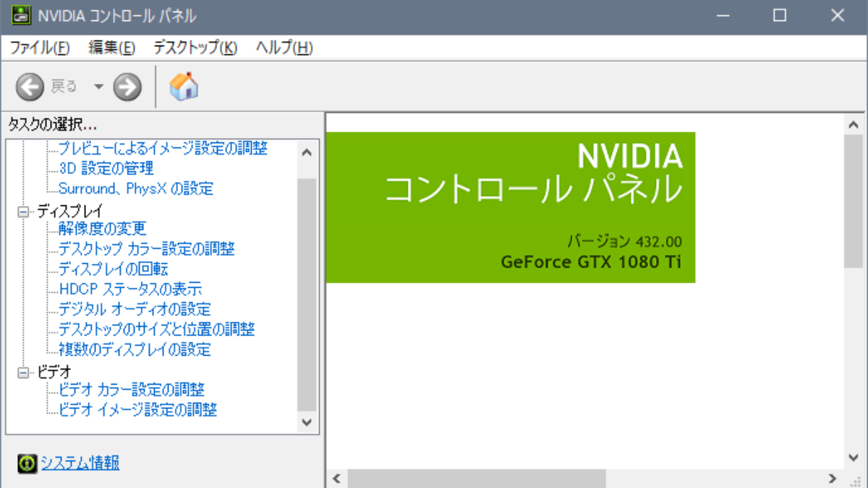Collapse the ディスプレイ tree node

[x=23, y=211]
